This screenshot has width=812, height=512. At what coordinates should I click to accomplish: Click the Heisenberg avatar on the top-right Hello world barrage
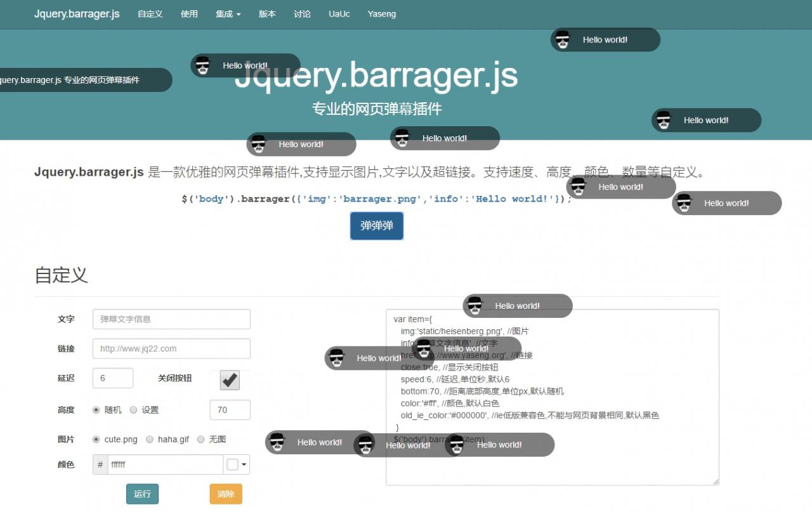[x=563, y=39]
